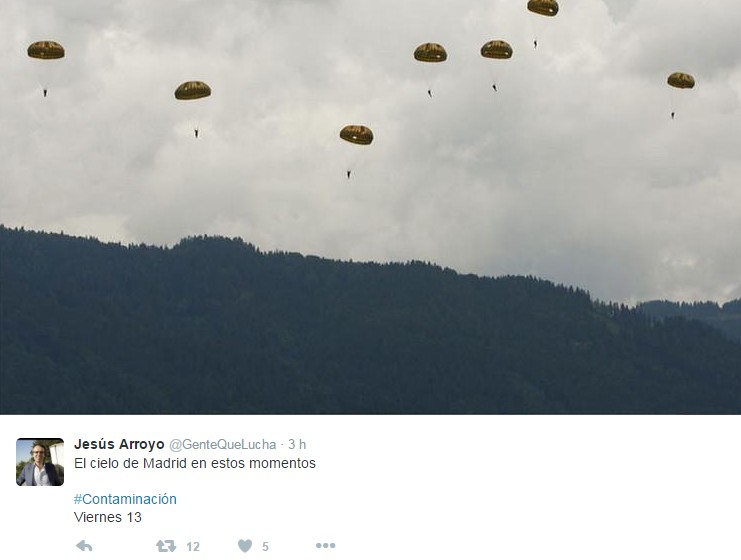Visit the @GenteQueLucha handle
Viewport: 741px width, 560px height.
tap(223, 445)
